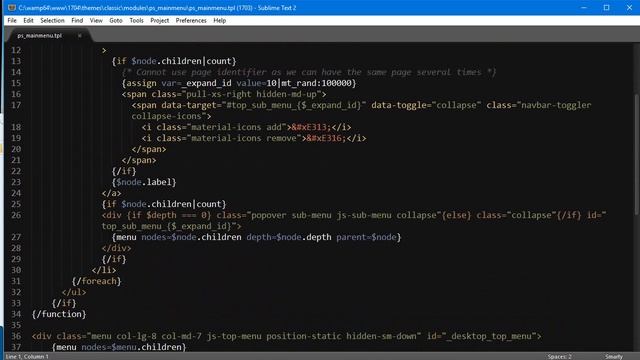This screenshot has width=640, height=360.
Task: Click 'material-icons remove' class string
Action: click(244, 138)
